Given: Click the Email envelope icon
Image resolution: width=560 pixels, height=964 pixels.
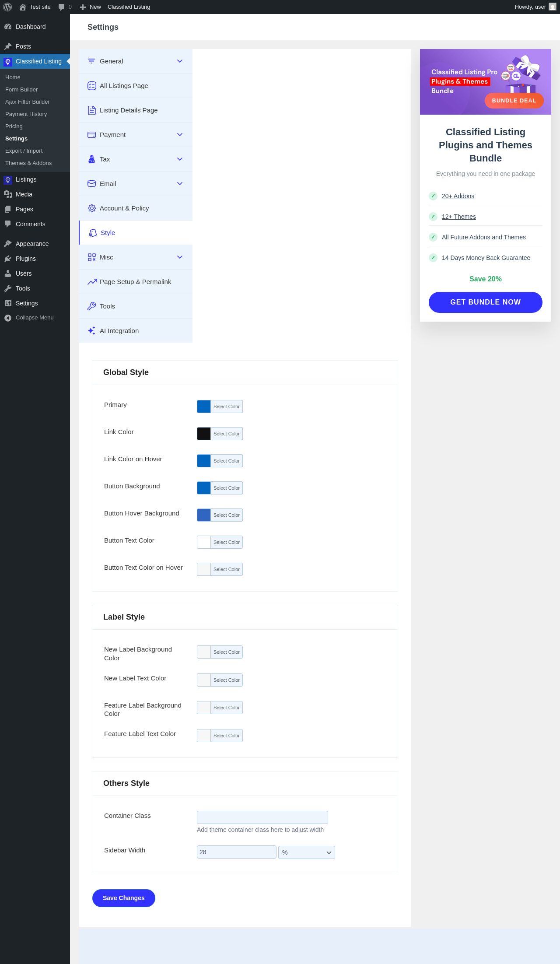Looking at the screenshot, I should click(x=91, y=184).
